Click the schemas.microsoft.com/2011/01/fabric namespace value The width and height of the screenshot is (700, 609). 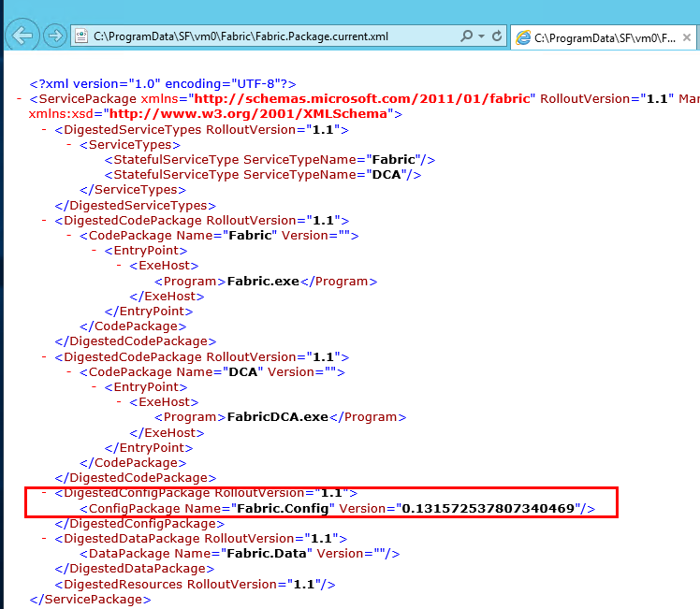[x=362, y=98]
